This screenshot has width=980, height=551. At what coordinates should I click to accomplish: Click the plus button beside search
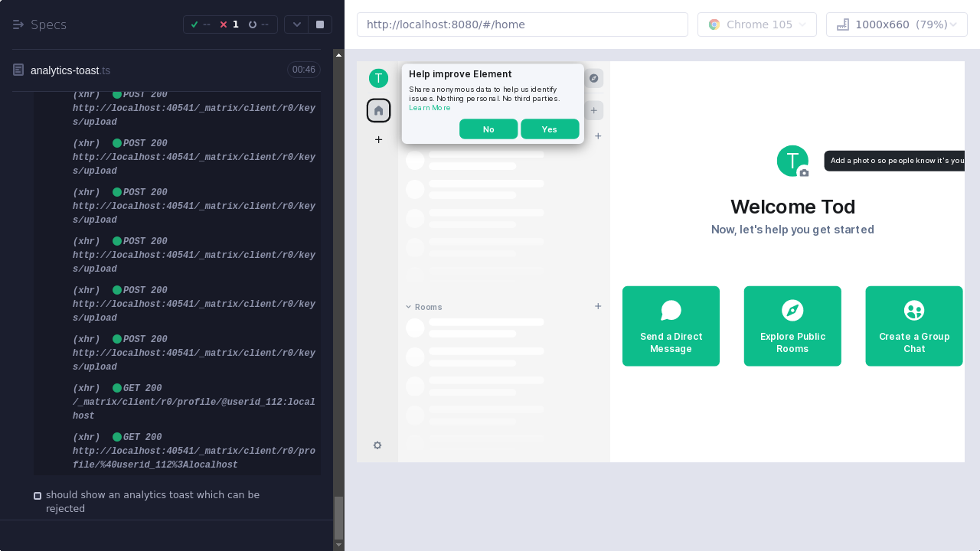pyautogui.click(x=593, y=110)
